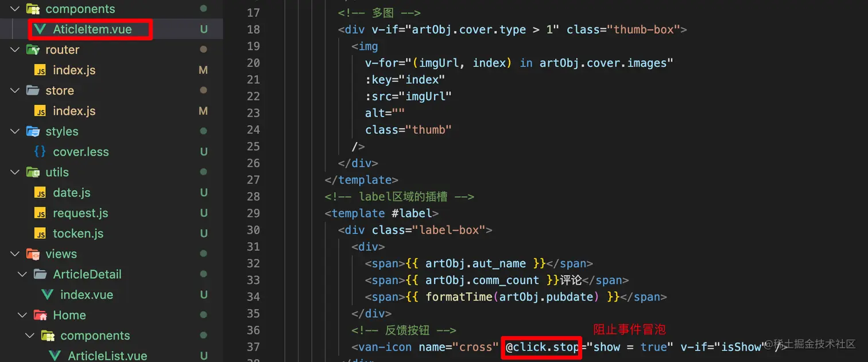Screen dimensions: 868x362
Task: Click the status dot on the styles folder
Action: pos(203,131)
